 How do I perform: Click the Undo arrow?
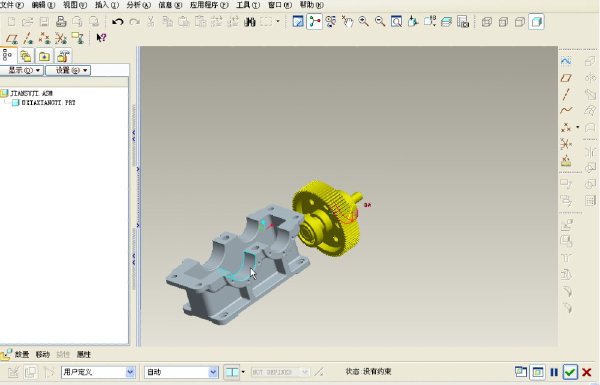tap(118, 21)
